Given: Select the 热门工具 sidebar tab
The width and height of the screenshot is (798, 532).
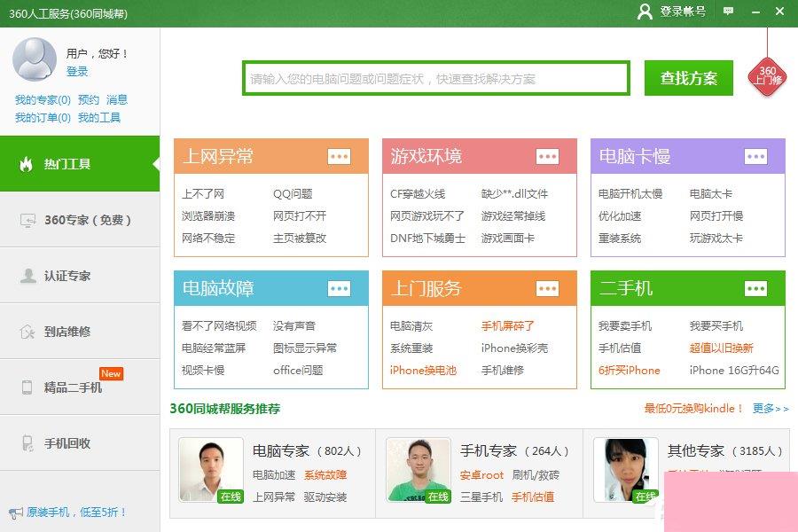Looking at the screenshot, I should click(x=80, y=164).
